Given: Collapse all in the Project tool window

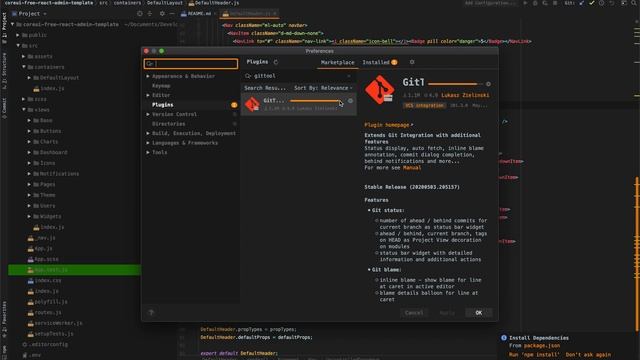Looking at the screenshot, I should click(x=150, y=13).
